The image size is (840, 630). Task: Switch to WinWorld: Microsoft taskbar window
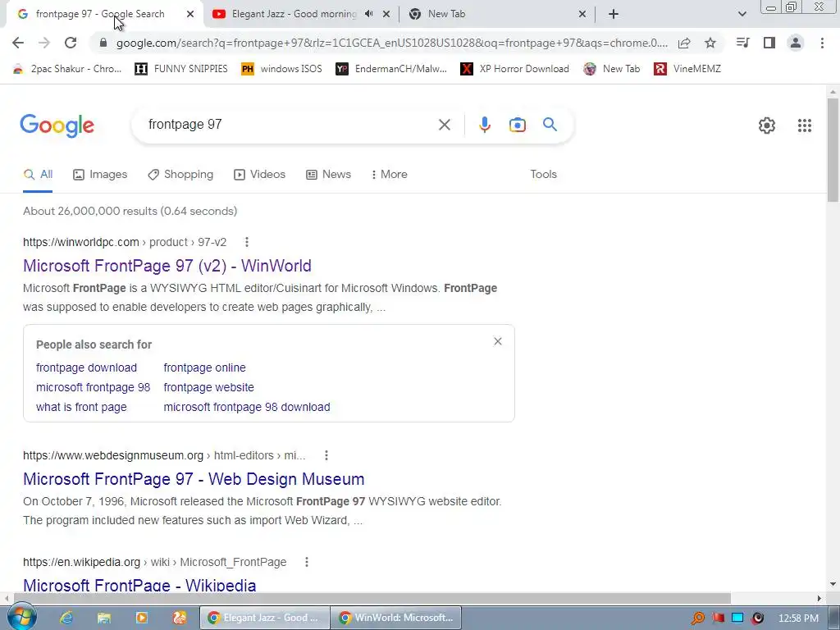[395, 618]
